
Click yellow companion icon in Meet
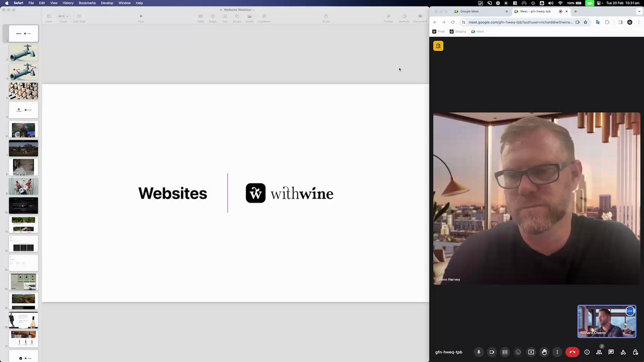pos(438,46)
